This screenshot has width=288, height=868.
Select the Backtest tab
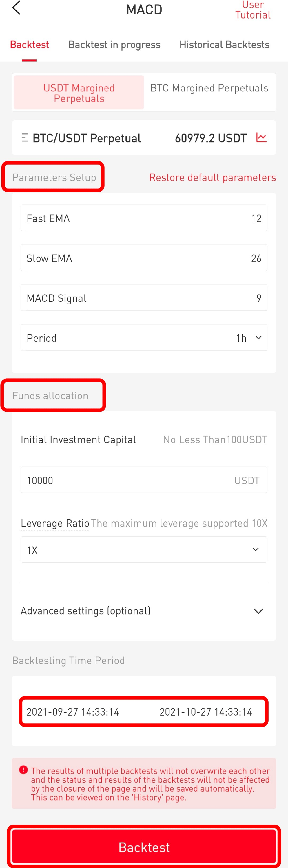coord(29,45)
